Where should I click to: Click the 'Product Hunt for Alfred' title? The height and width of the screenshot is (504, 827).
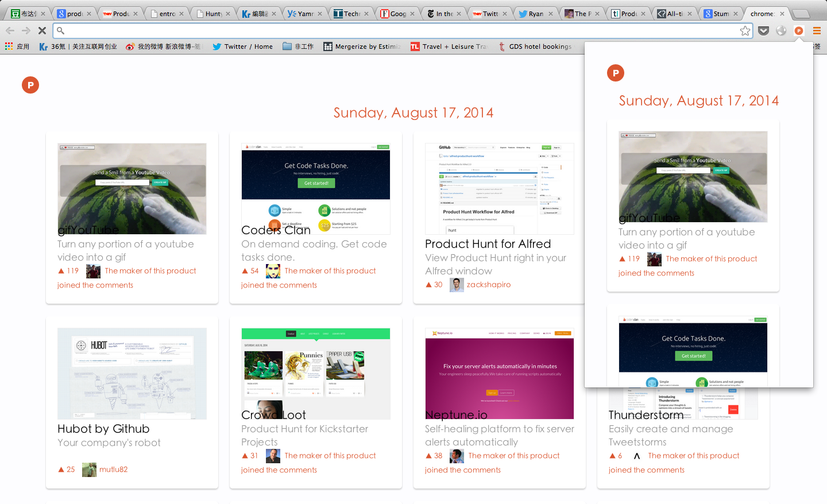[x=488, y=244]
